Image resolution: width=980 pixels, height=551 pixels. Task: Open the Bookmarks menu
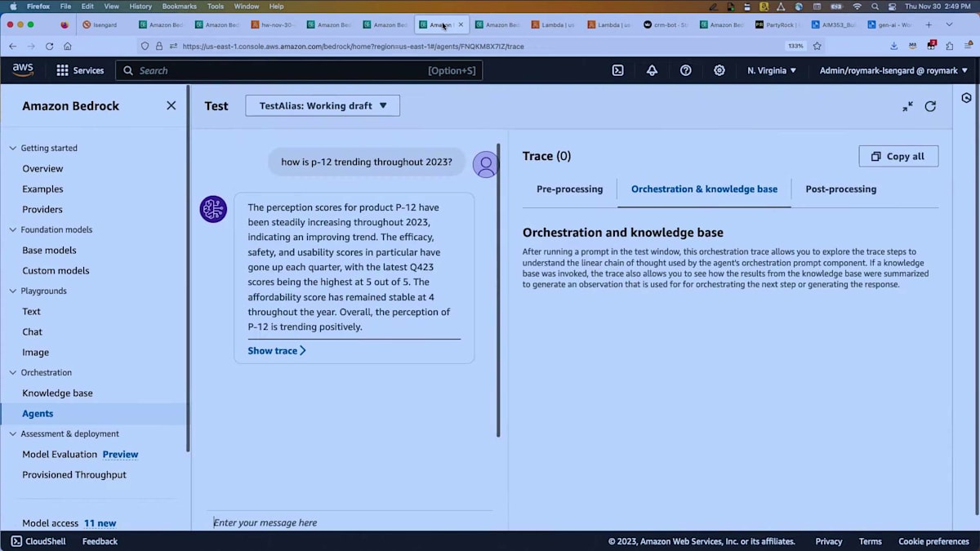click(x=180, y=6)
